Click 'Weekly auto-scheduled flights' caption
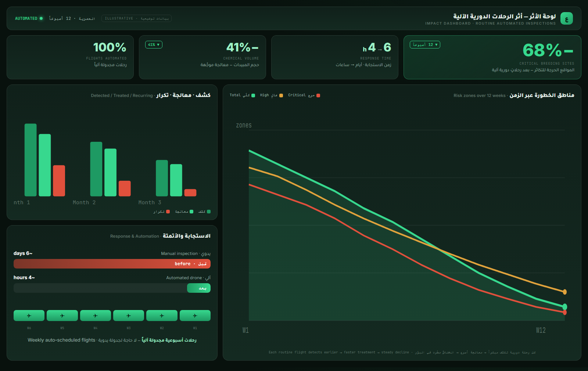 [61, 340]
